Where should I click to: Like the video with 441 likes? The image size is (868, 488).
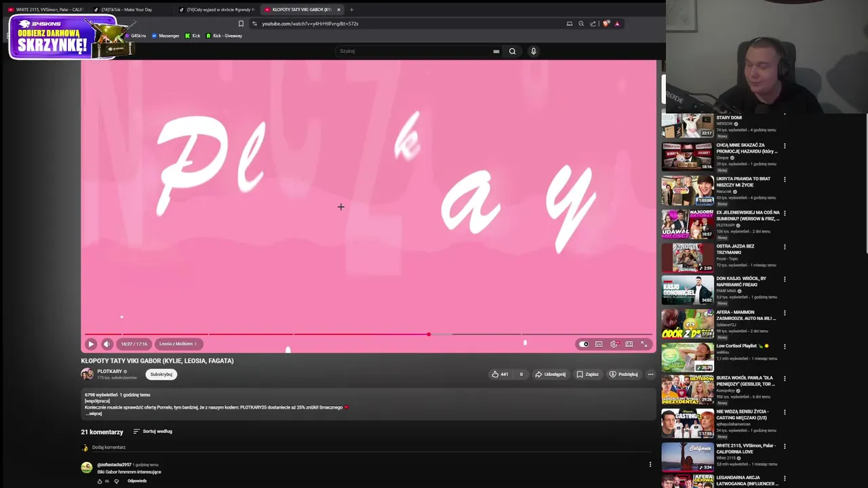click(x=500, y=374)
